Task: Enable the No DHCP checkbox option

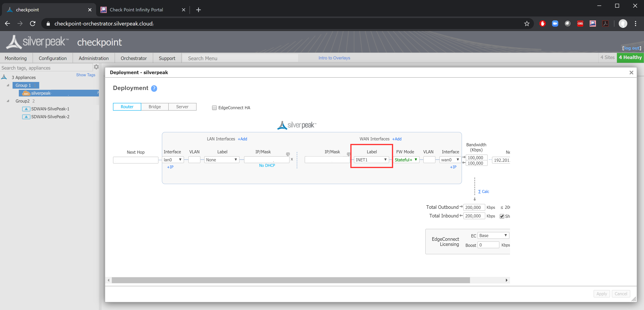Action: pyautogui.click(x=267, y=165)
